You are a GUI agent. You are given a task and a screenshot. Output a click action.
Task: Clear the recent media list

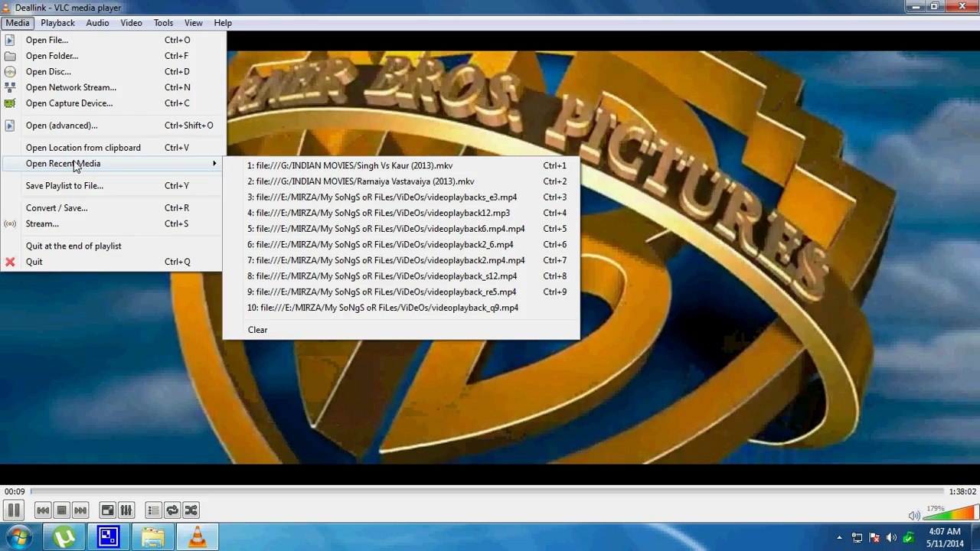point(401,330)
